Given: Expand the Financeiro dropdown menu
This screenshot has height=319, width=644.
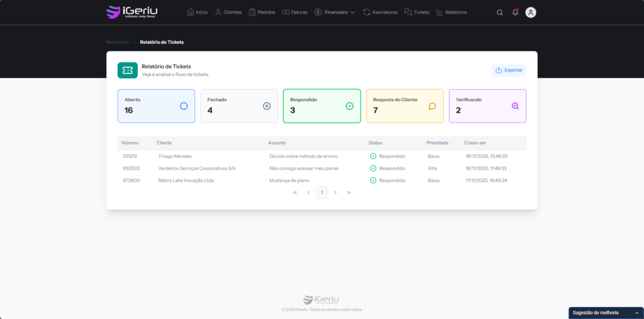Looking at the screenshot, I should click(335, 12).
